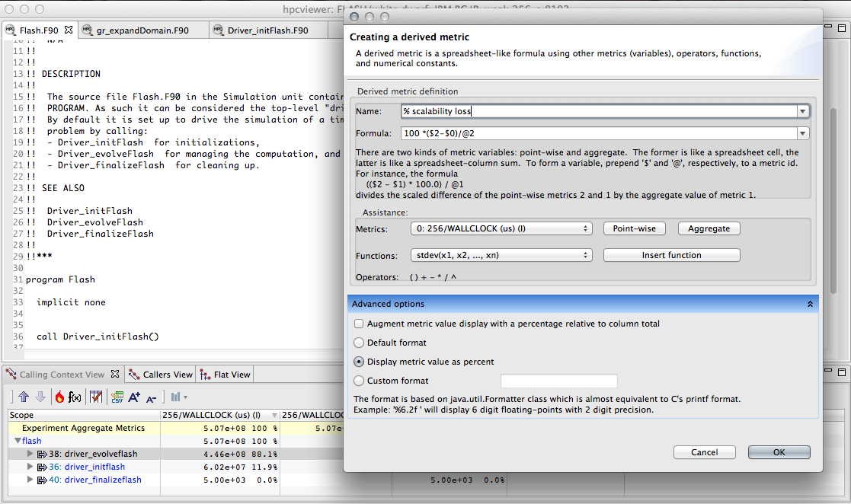Click call site icon beside driver_initflash
851x504 pixels.
[42, 467]
